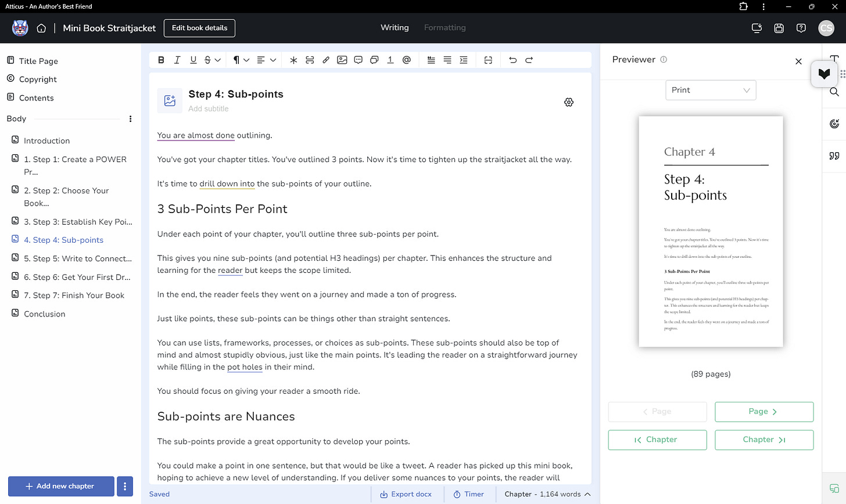Open the paragraph heading style dropdown
The width and height of the screenshot is (846, 504).
241,60
